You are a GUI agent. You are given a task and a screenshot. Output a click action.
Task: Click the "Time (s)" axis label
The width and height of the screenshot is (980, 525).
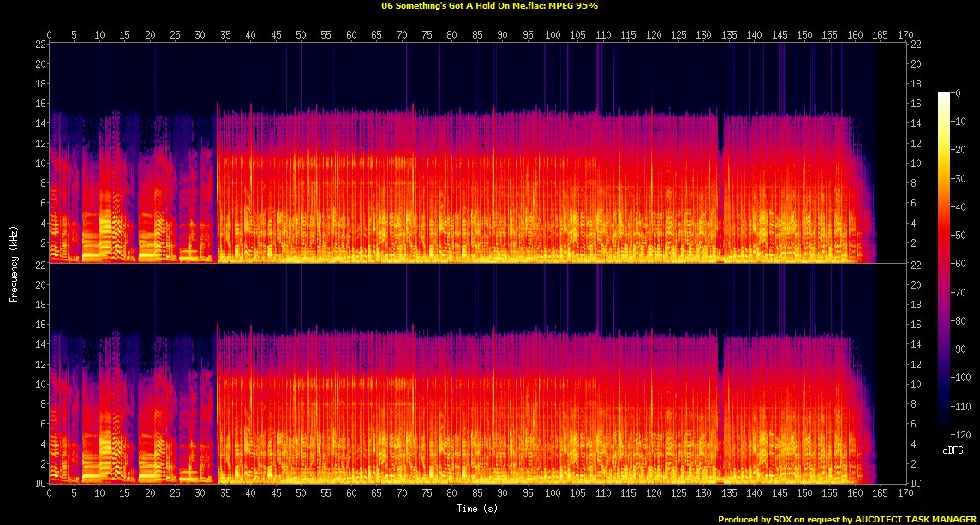[479, 508]
